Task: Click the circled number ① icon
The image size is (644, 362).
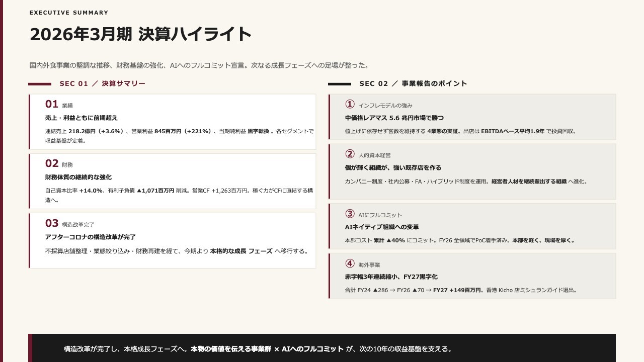Action: (350, 104)
